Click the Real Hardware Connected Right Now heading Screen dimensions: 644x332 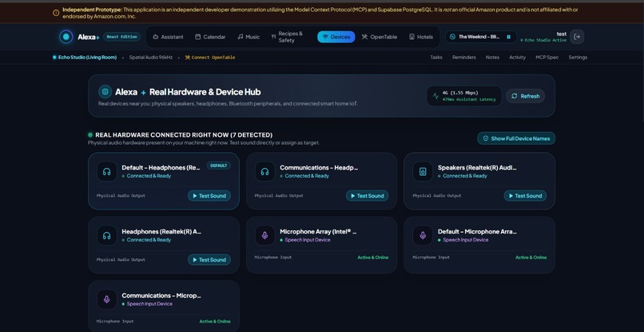tap(184, 135)
